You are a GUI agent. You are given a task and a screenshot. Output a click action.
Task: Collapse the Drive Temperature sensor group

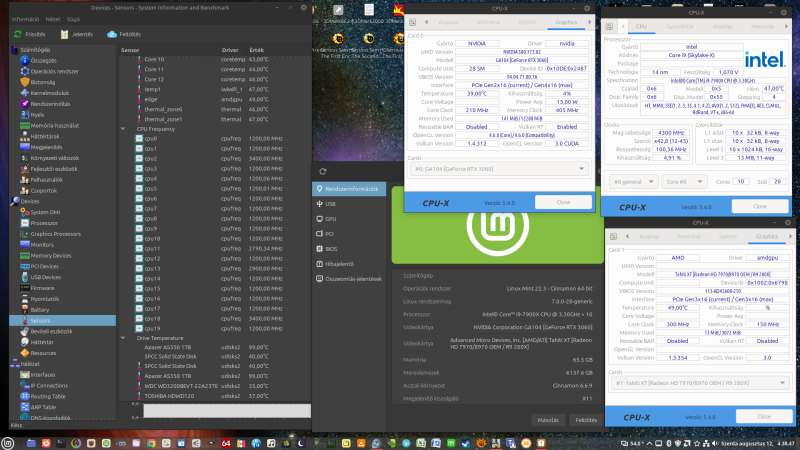123,338
